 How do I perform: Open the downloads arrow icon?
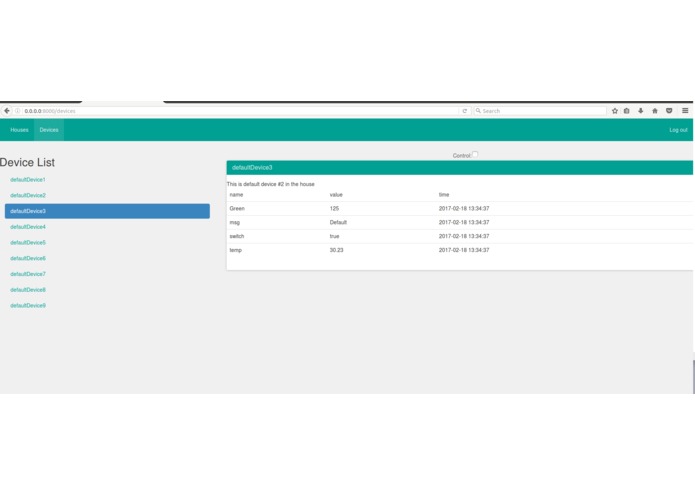click(x=640, y=111)
